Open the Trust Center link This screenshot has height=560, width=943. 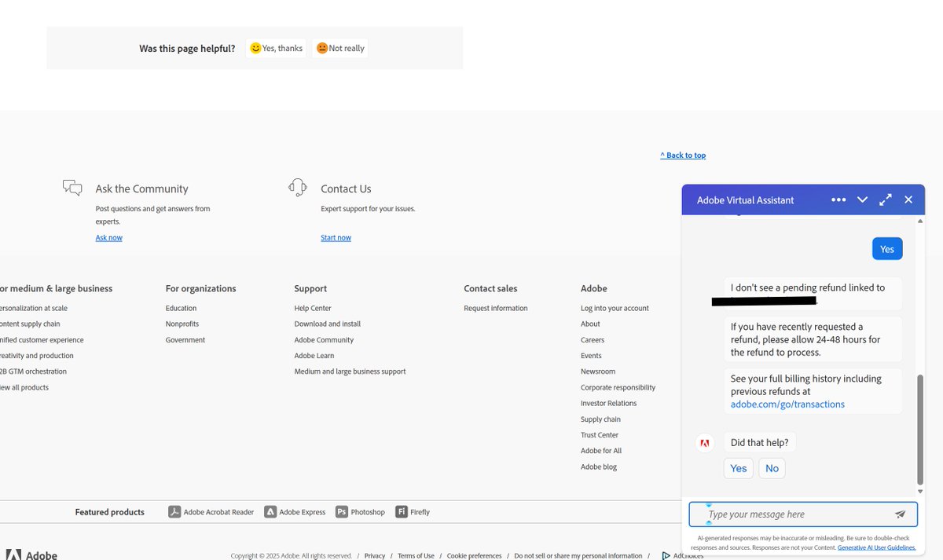[600, 435]
